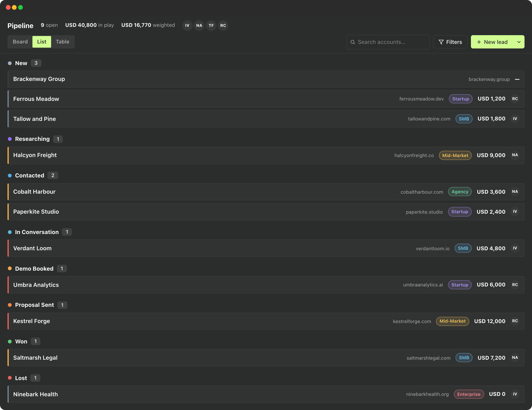Click the Agency tag on Cobalt Harbour
This screenshot has height=410, width=532.
tap(460, 192)
